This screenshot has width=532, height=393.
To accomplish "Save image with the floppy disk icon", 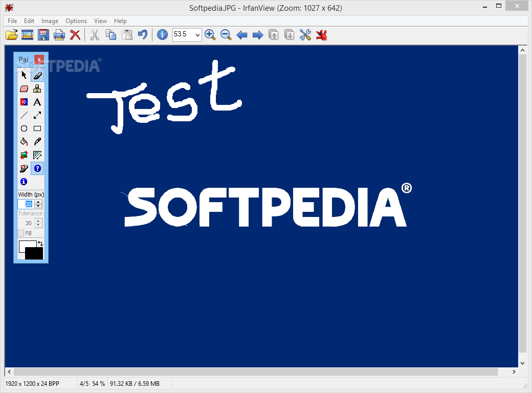I will point(43,35).
